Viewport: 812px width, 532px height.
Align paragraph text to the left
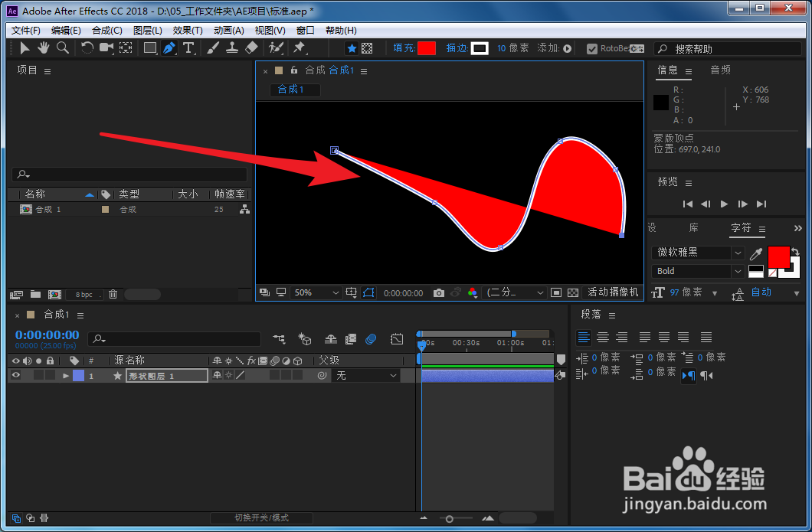click(x=584, y=338)
